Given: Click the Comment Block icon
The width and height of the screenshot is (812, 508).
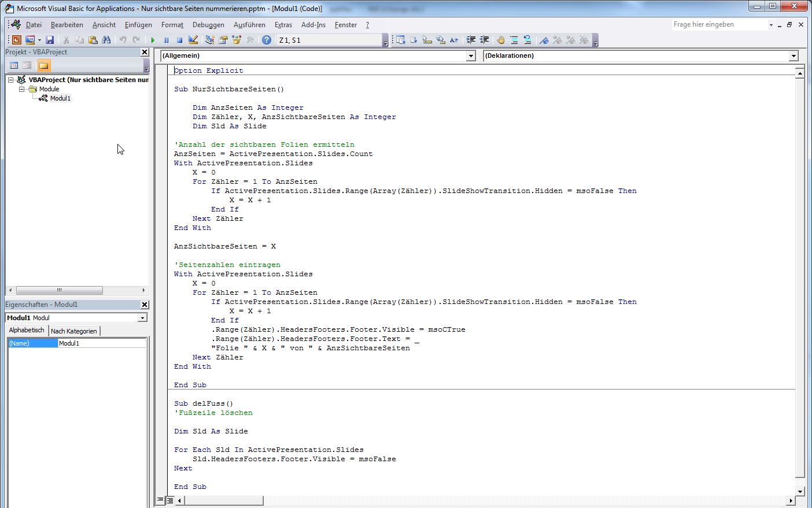Looking at the screenshot, I should tap(514, 40).
